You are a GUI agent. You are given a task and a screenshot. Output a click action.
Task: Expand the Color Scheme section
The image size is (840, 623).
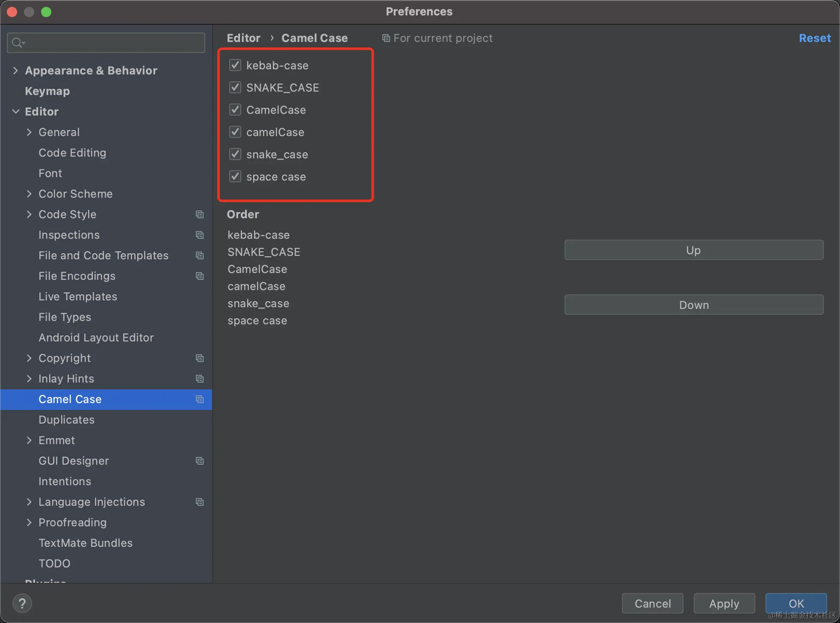pyautogui.click(x=29, y=194)
